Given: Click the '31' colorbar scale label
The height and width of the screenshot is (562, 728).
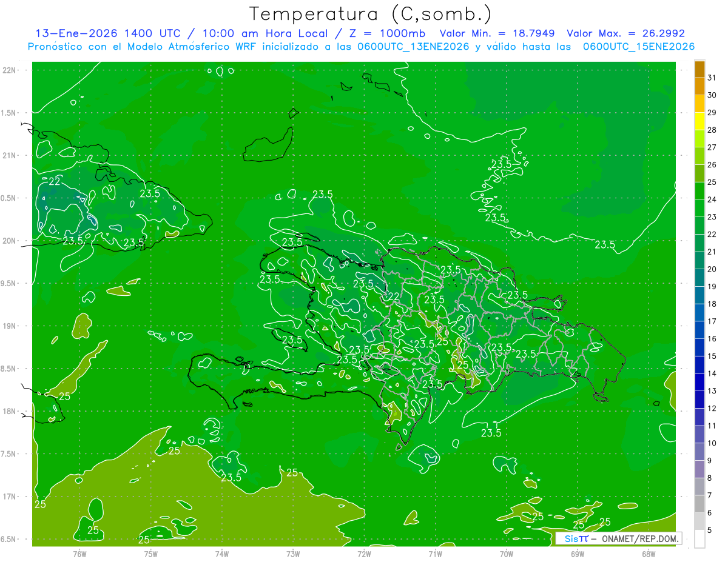Looking at the screenshot, I should pyautogui.click(x=712, y=78).
